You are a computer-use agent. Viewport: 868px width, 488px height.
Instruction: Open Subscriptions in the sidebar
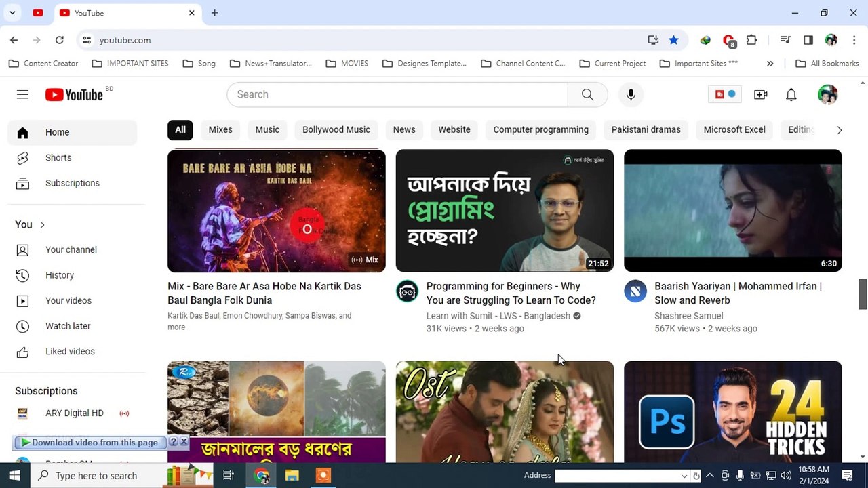(73, 183)
